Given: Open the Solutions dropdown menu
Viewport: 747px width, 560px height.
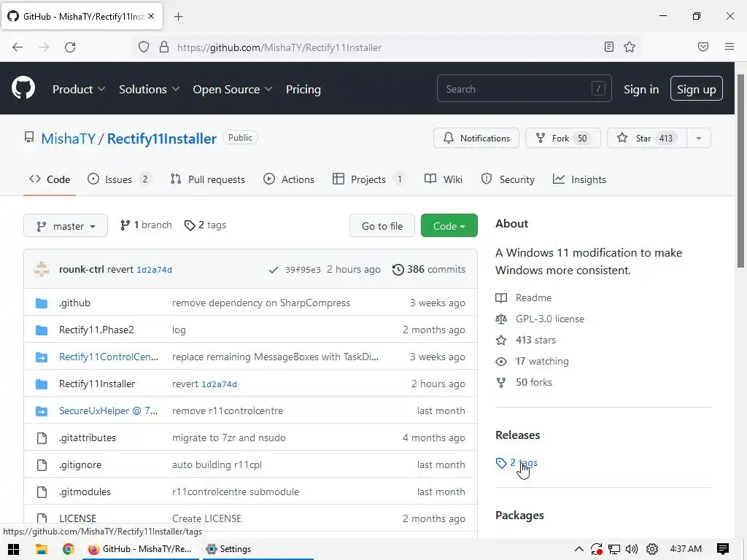Looking at the screenshot, I should (x=149, y=89).
